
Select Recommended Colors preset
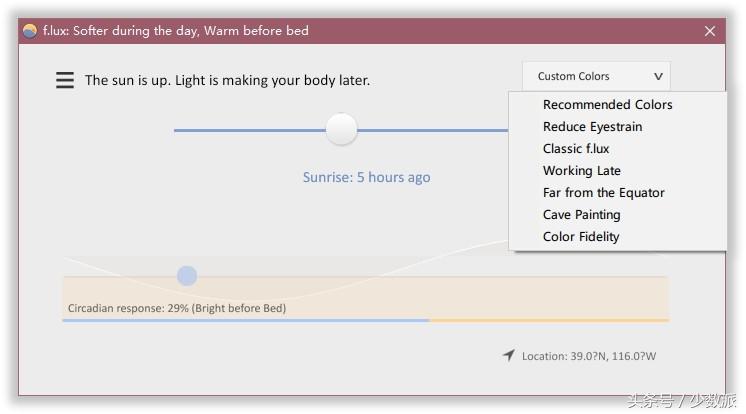coord(607,105)
